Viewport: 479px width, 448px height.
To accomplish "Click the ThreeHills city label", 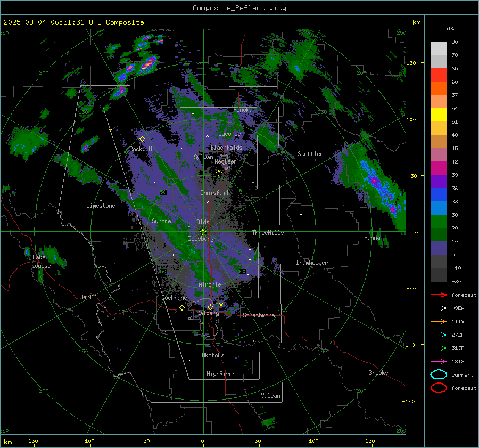I will click(x=268, y=233).
